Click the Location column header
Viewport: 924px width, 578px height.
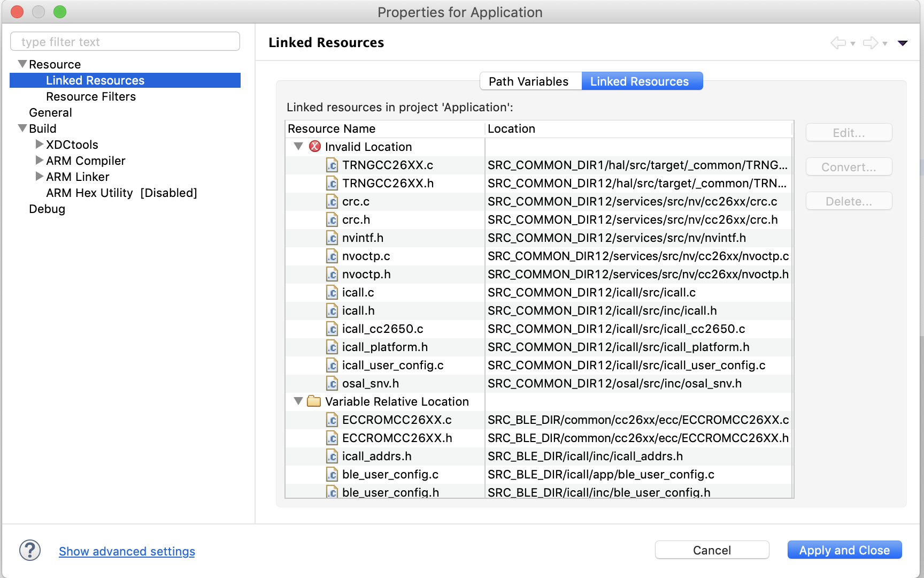point(638,128)
